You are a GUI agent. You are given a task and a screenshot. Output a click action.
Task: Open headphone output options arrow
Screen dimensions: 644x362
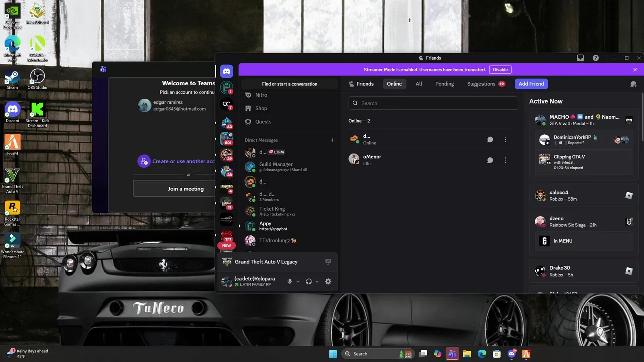point(317,282)
